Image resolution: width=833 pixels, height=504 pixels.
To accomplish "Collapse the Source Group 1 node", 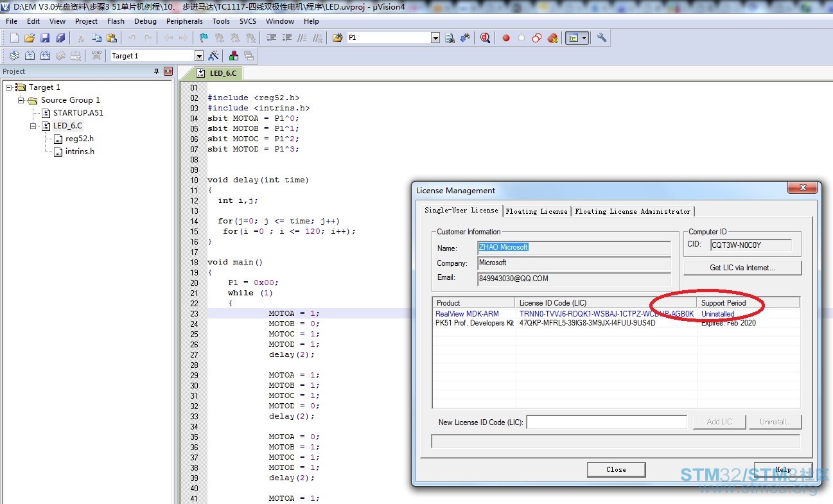I will point(21,100).
